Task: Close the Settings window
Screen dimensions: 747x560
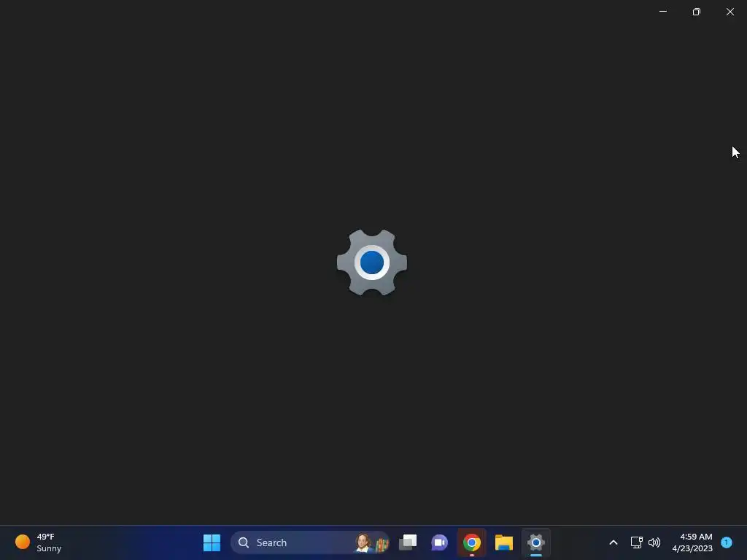Action: click(x=729, y=12)
